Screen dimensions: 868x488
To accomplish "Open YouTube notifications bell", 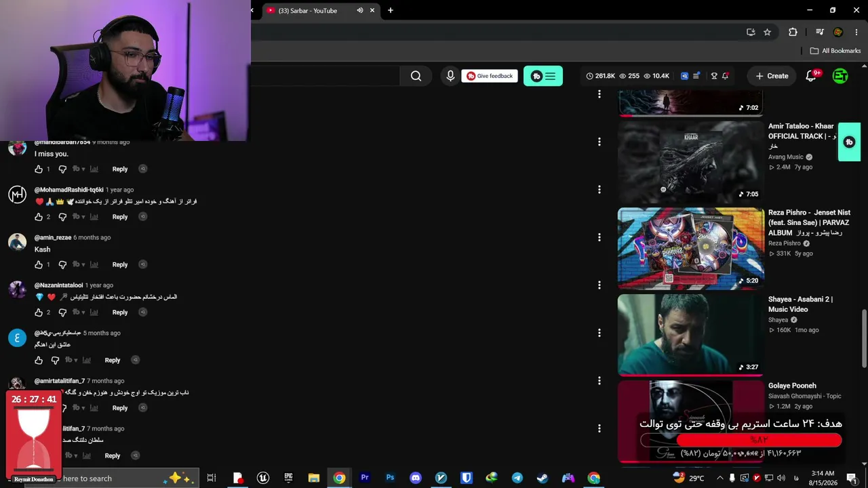I will [811, 76].
